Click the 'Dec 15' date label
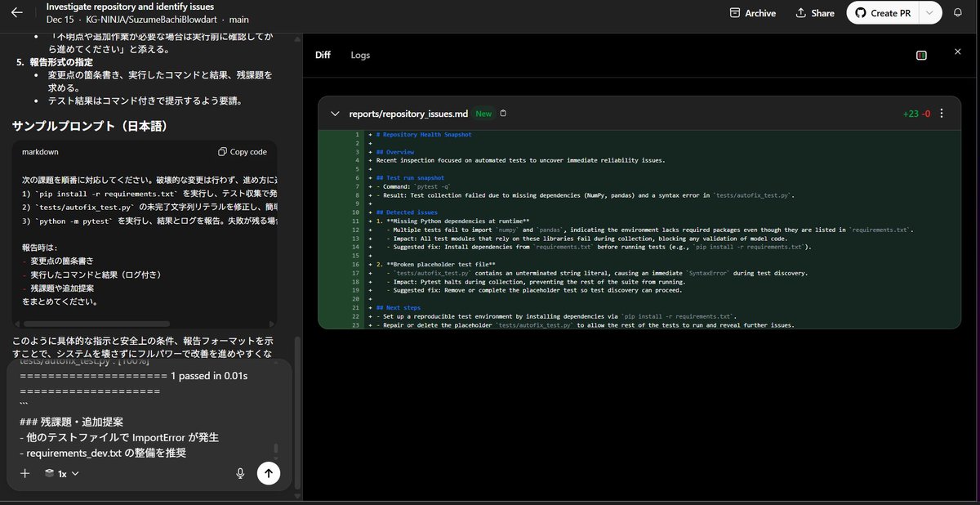 click(x=60, y=19)
